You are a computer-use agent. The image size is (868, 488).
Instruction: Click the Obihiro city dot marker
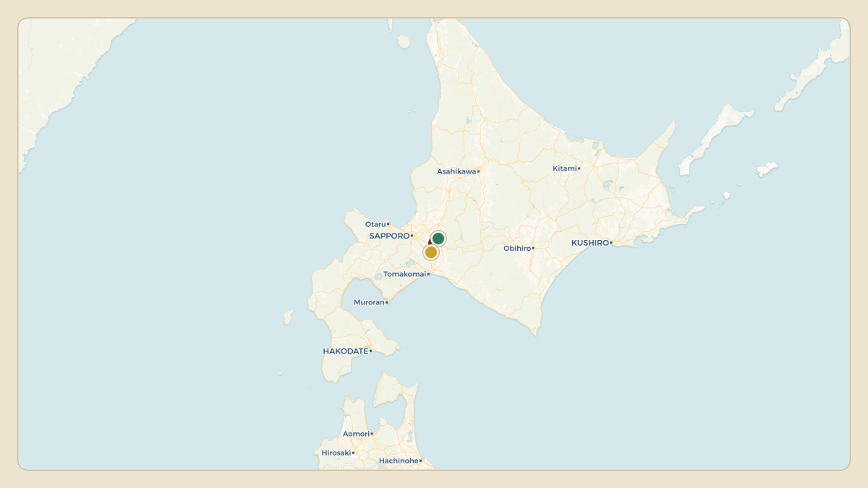(x=533, y=249)
